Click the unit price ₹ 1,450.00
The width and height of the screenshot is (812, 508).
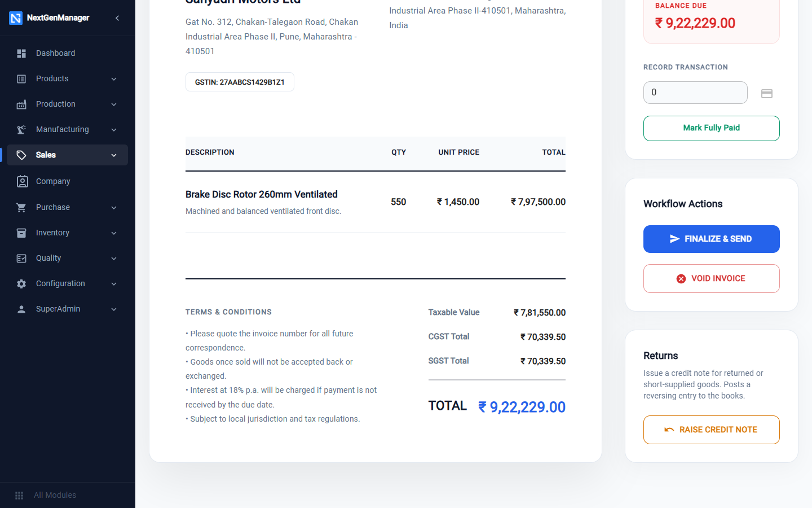[x=458, y=202]
